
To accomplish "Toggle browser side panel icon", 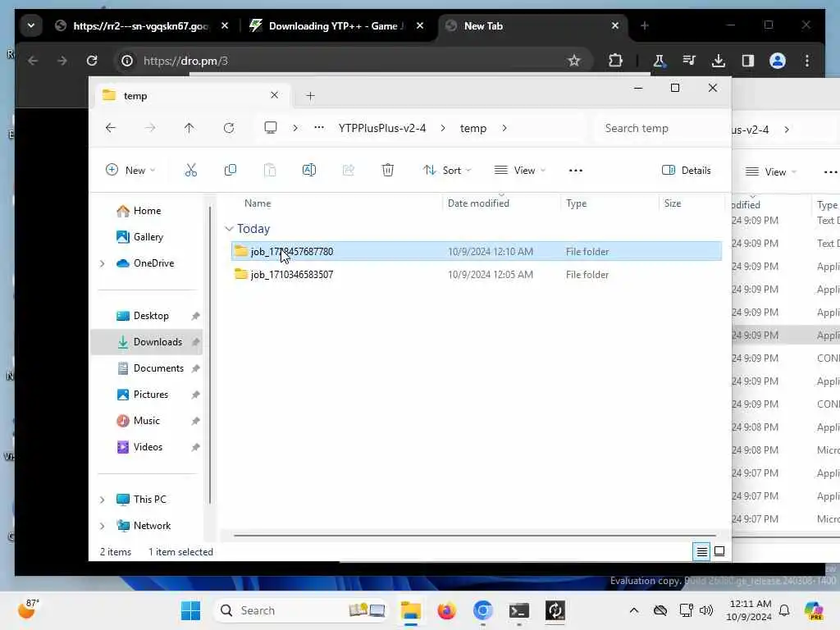I will (x=748, y=61).
